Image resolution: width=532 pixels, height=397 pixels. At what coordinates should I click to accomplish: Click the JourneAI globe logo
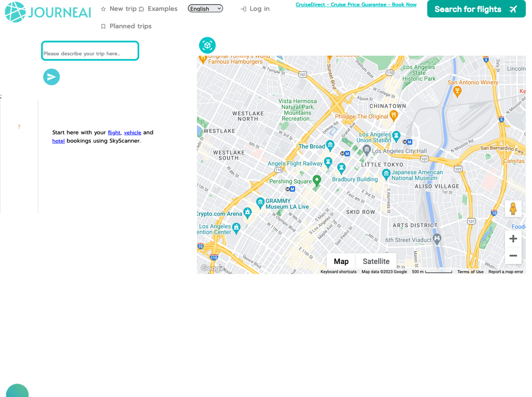click(15, 12)
